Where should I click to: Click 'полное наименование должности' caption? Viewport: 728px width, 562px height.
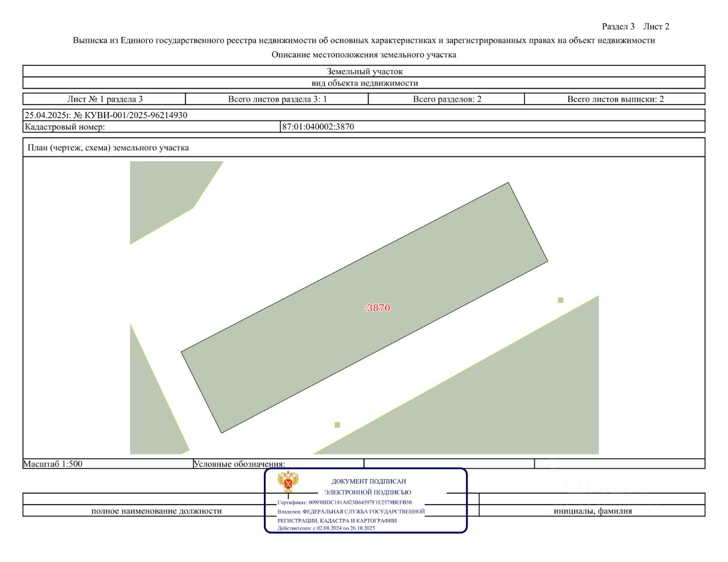tap(156, 511)
